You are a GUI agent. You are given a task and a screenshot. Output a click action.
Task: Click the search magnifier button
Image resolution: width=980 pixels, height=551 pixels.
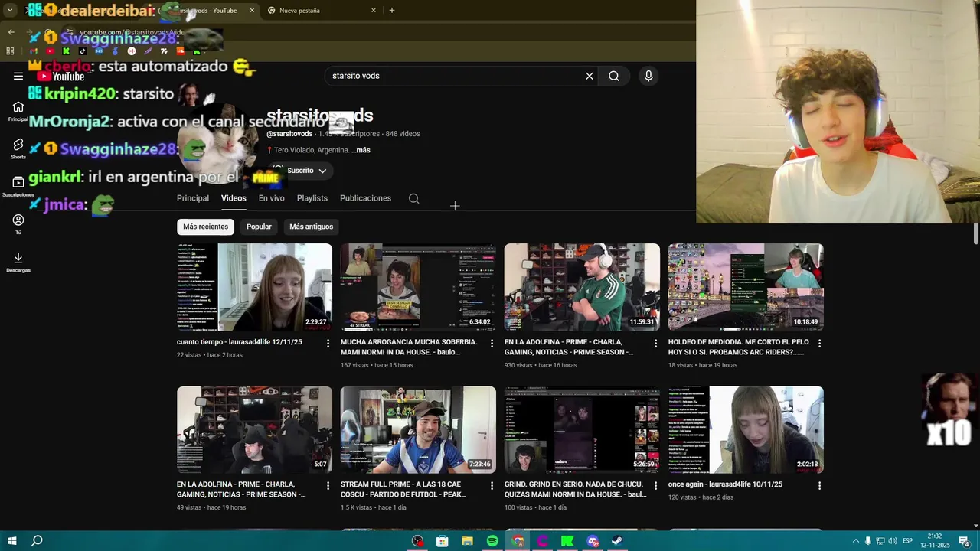pos(614,76)
